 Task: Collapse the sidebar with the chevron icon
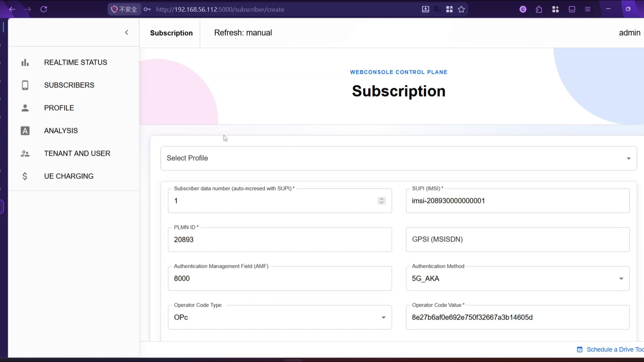tap(126, 33)
